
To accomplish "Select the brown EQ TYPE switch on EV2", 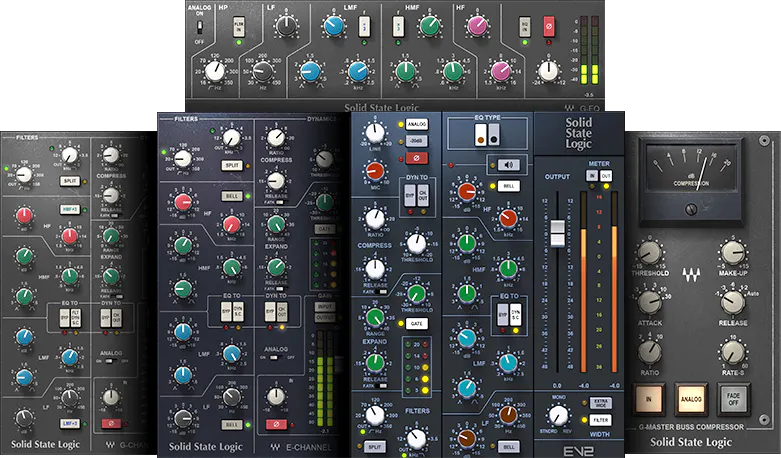I will [480, 134].
